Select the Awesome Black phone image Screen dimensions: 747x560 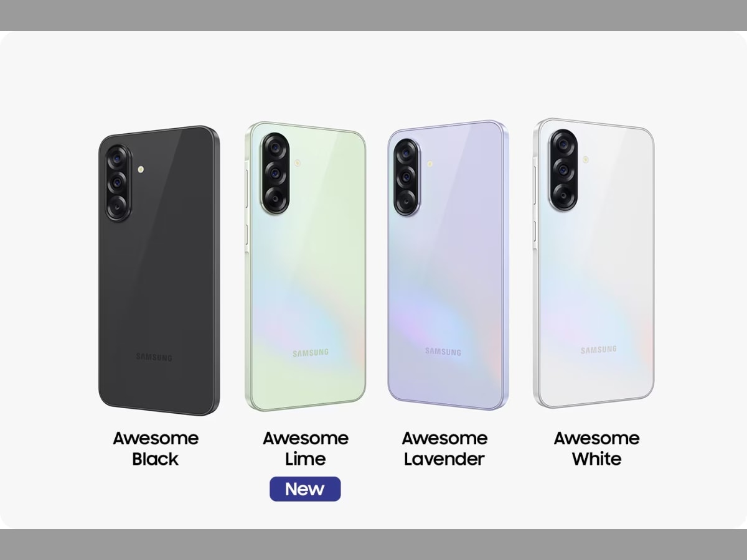(x=158, y=271)
